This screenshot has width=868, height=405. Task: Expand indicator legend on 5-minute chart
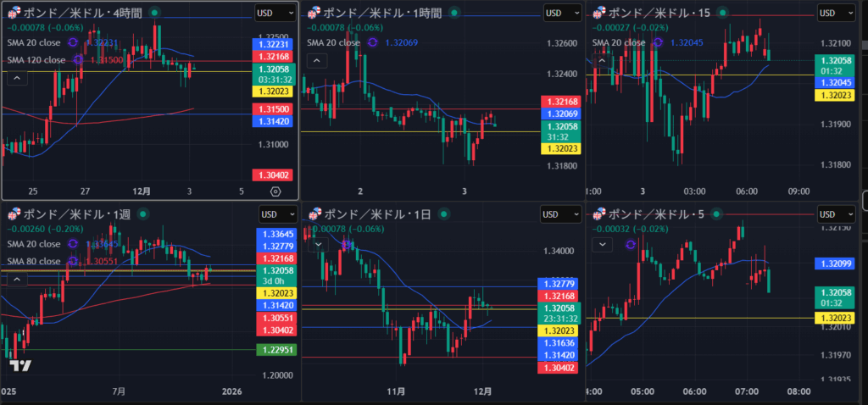coord(601,244)
